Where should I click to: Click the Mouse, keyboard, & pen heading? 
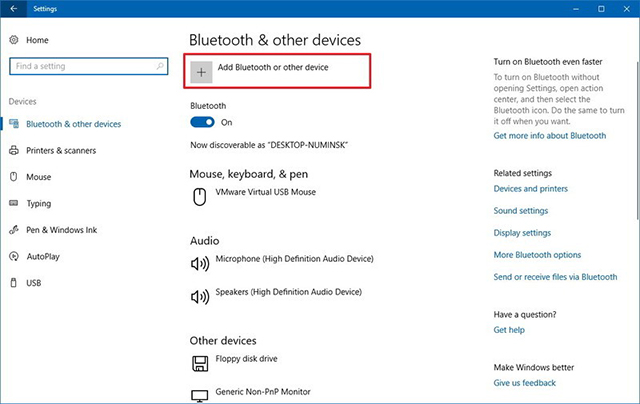pos(249,174)
